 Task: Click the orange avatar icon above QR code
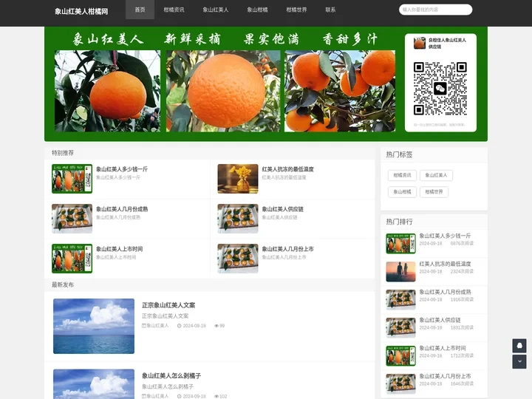[x=420, y=43]
